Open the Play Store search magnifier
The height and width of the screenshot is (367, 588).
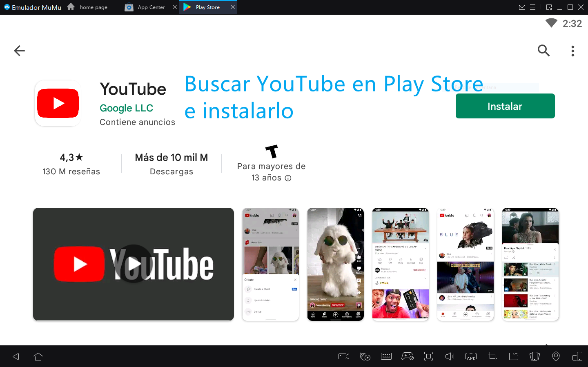(x=543, y=51)
